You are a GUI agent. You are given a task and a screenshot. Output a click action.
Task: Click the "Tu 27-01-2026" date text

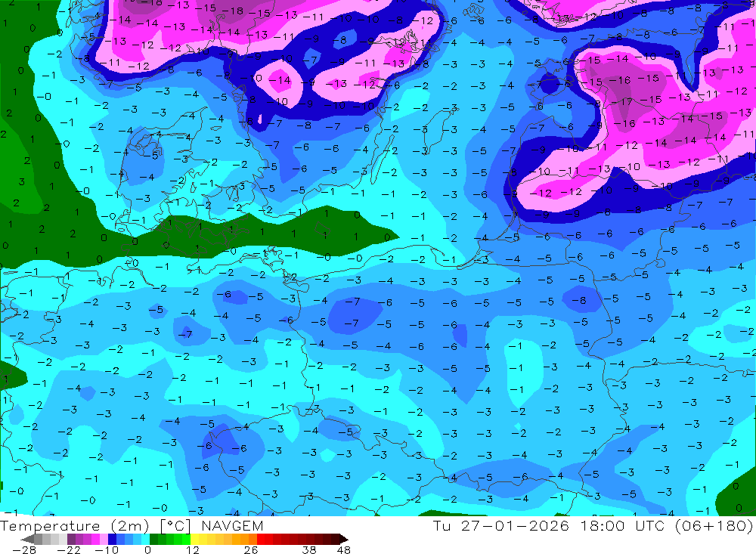(501, 525)
